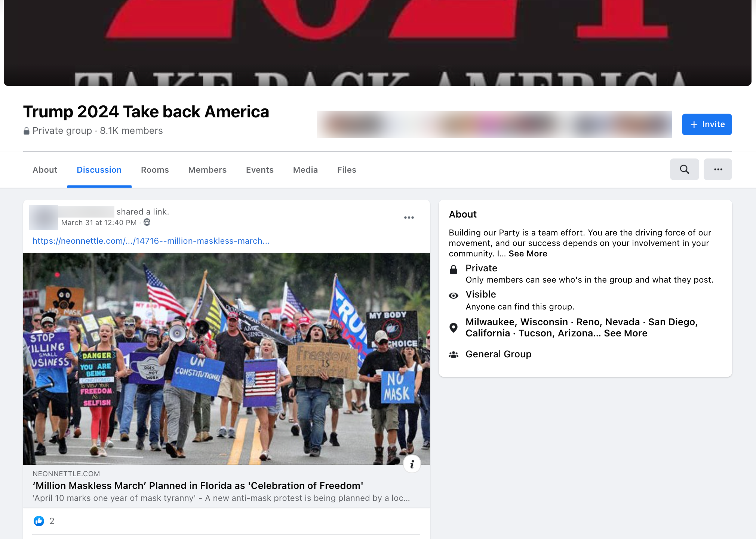The height and width of the screenshot is (539, 756).
Task: Click the search magnifier icon in group bar
Action: 684,169
